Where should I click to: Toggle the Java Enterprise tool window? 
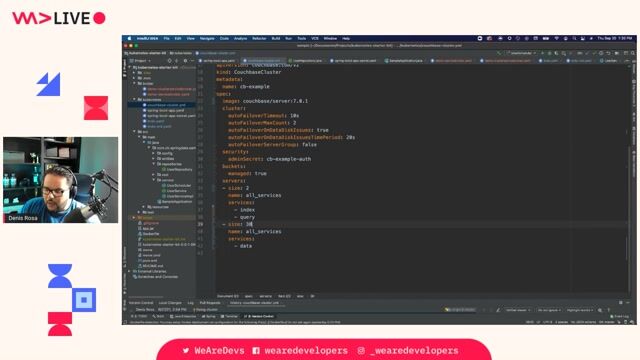183,316
